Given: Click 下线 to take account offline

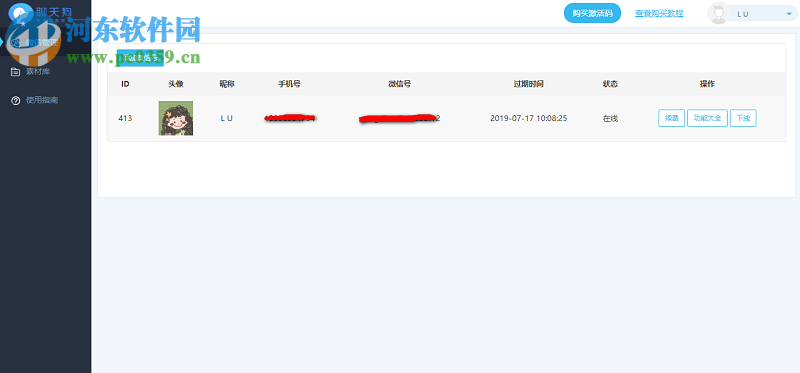Looking at the screenshot, I should 743,118.
